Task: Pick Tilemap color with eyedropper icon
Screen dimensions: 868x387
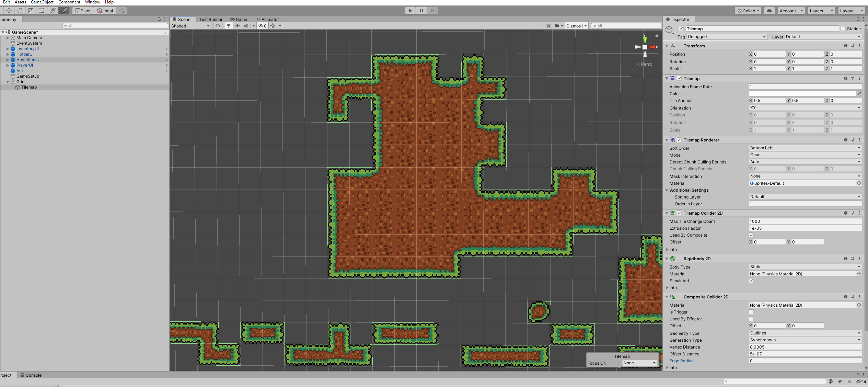Action: 859,93
